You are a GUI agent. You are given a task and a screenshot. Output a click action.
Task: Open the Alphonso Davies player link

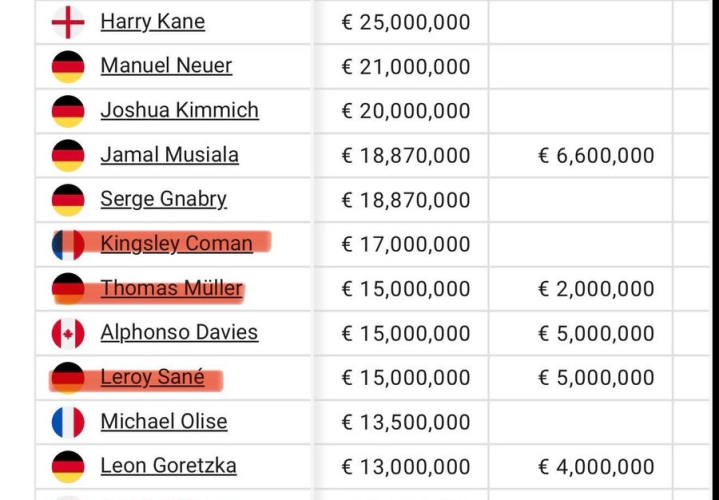[179, 332]
